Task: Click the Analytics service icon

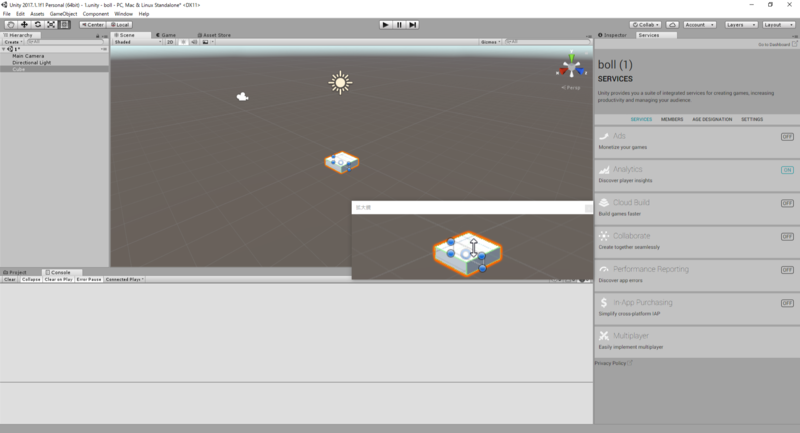Action: [x=604, y=169]
